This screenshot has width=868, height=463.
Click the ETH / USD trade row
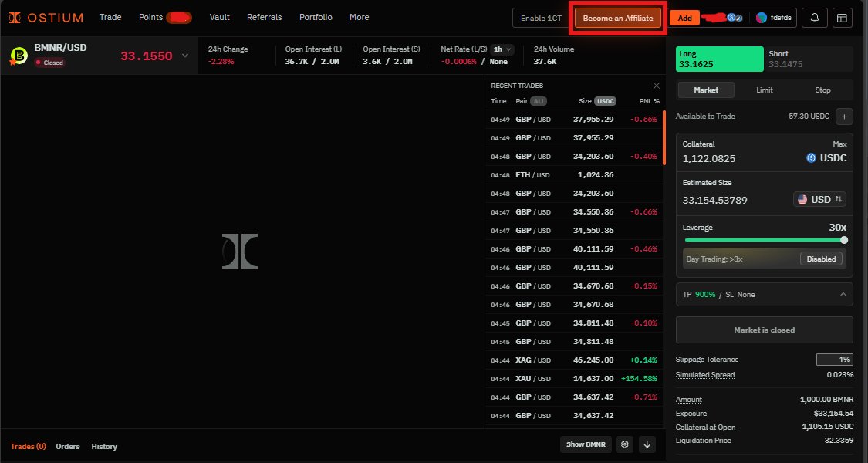click(574, 175)
